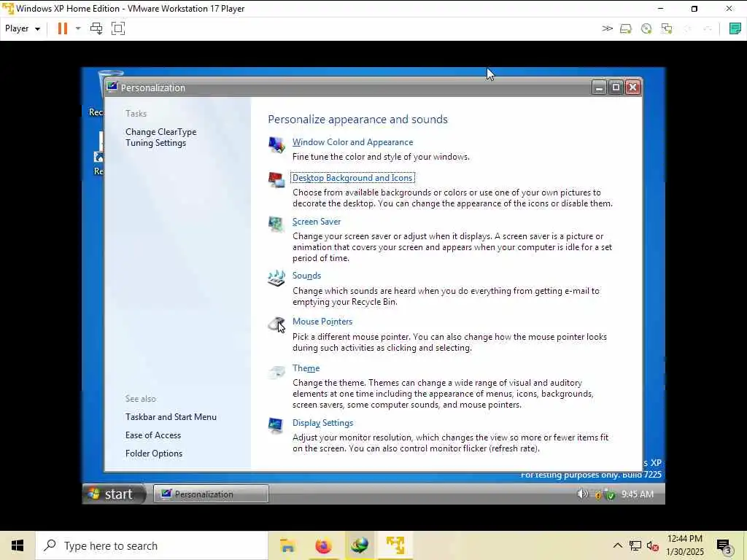Click the XP tray volume speaker icon
This screenshot has height=560, width=747.
coord(581,494)
